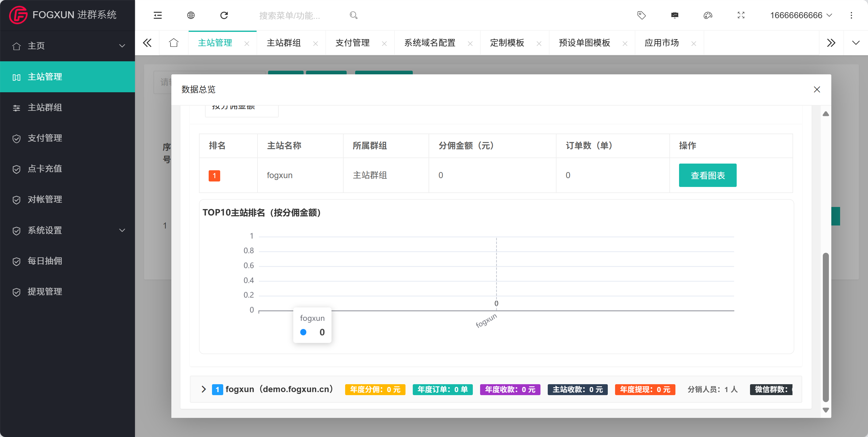Click the dialog vertical scrollbar thumb
Screen dimensions: 868x437
[826, 327]
